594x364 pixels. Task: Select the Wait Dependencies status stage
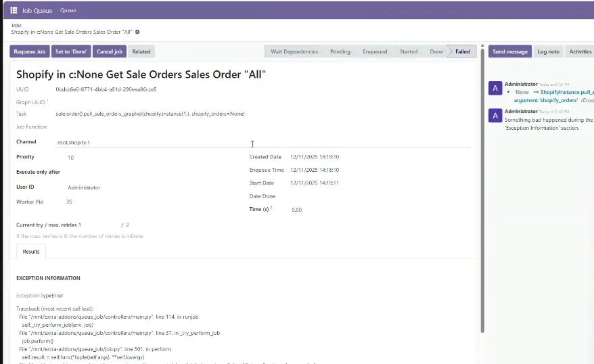pos(294,51)
